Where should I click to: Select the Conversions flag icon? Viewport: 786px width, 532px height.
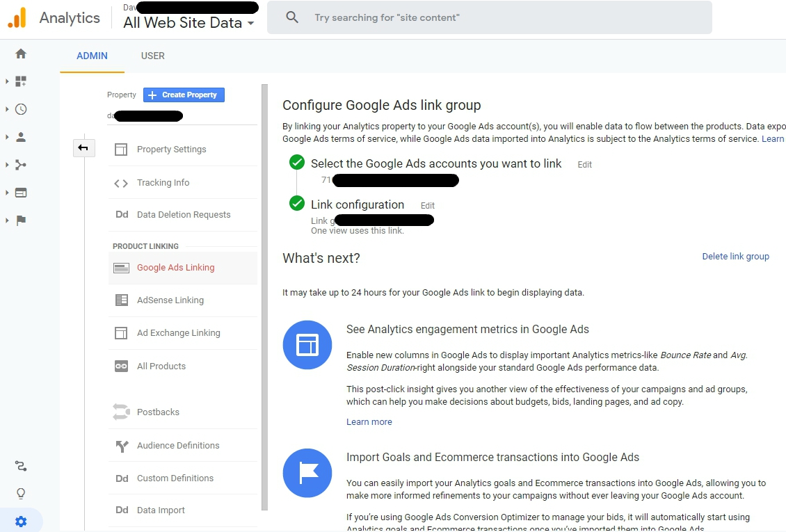[21, 220]
